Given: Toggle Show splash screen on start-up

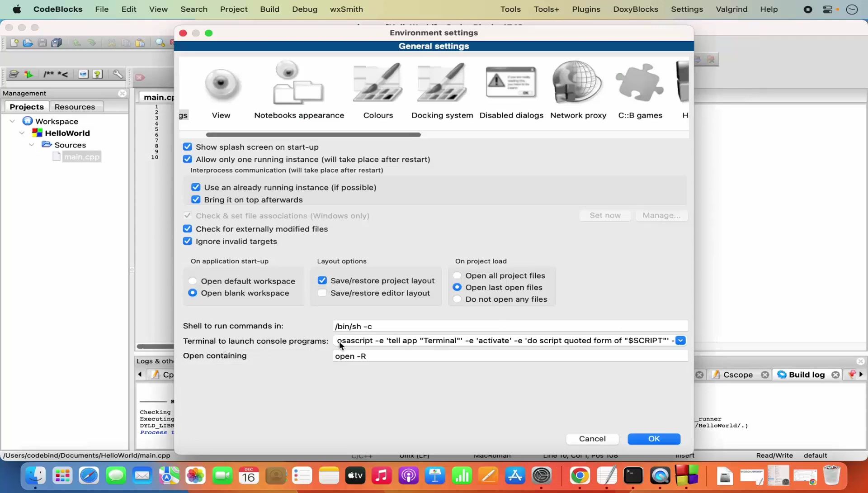Looking at the screenshot, I should click(188, 147).
